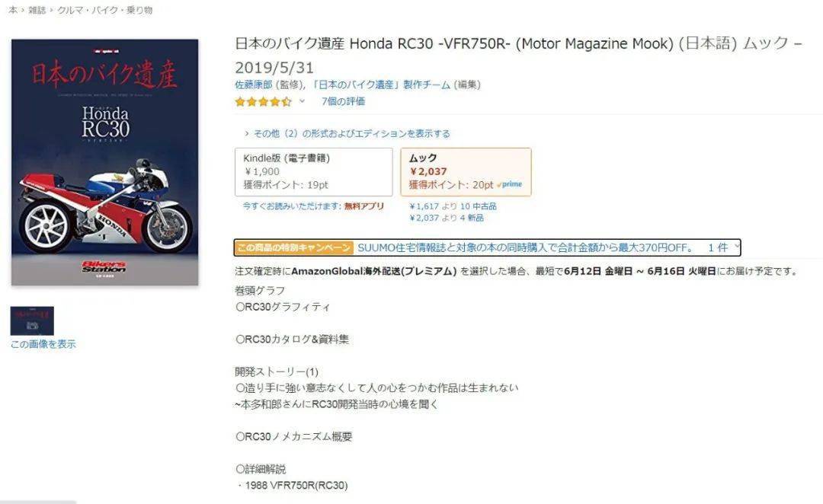Expand その他(2)の形式およびエディション list
This screenshot has height=504, width=823.
(347, 134)
